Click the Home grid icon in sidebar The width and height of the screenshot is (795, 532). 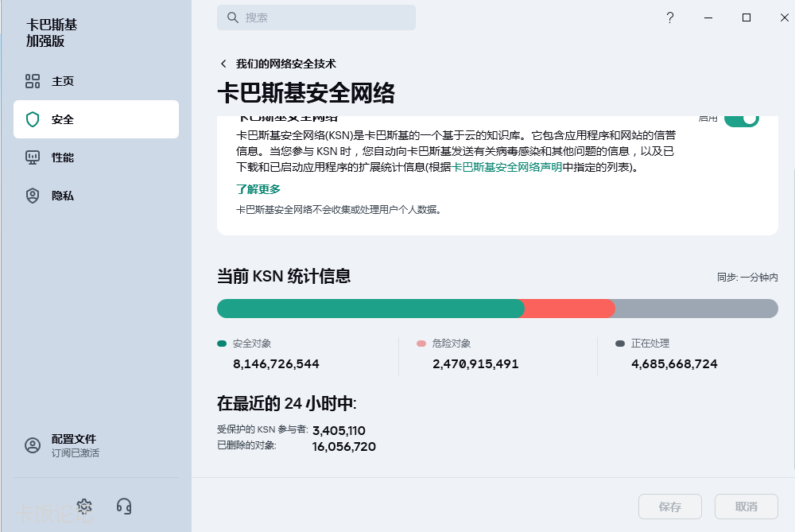click(x=33, y=81)
